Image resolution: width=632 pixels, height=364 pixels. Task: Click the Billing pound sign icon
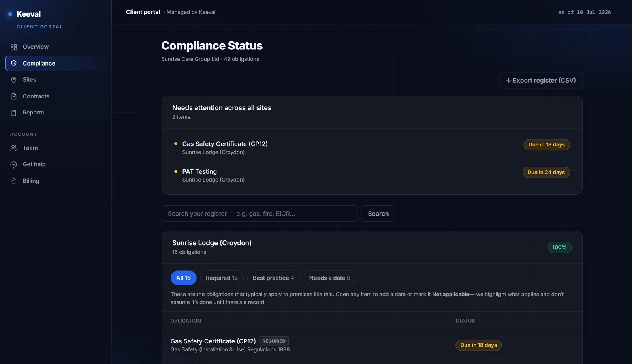(14, 181)
